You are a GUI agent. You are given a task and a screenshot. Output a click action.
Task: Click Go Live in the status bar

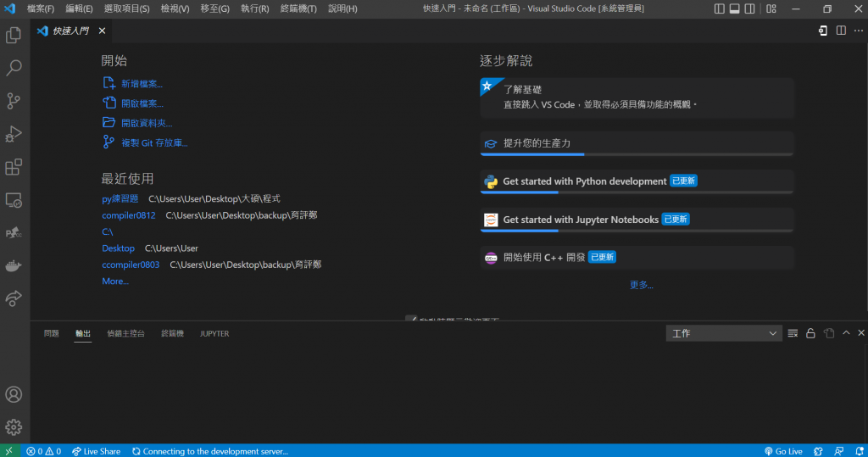pos(783,451)
